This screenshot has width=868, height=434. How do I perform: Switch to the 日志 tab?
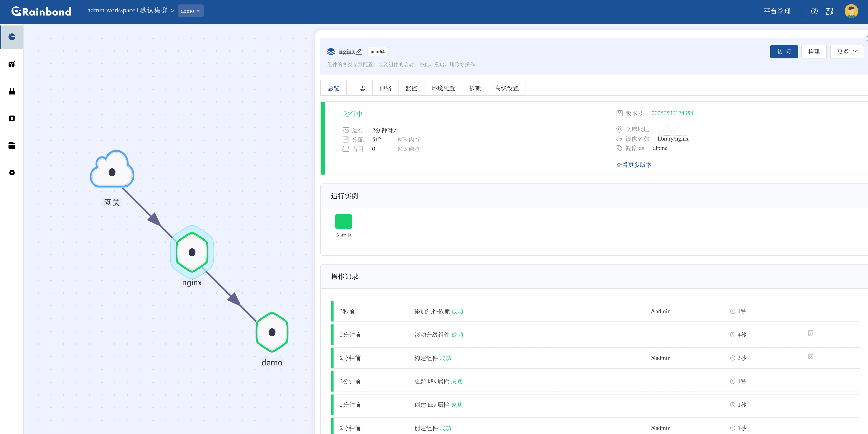[x=359, y=88]
